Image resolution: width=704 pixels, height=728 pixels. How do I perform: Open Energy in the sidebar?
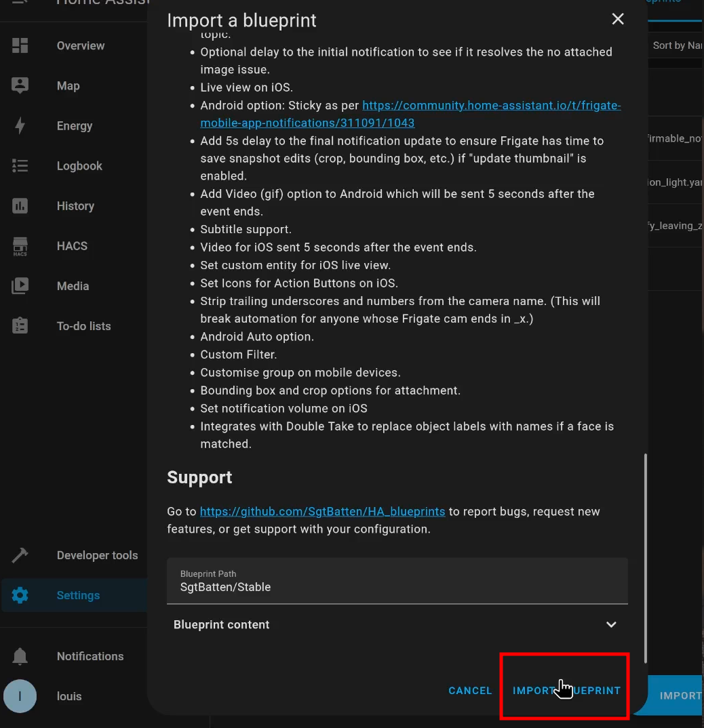[x=75, y=126]
